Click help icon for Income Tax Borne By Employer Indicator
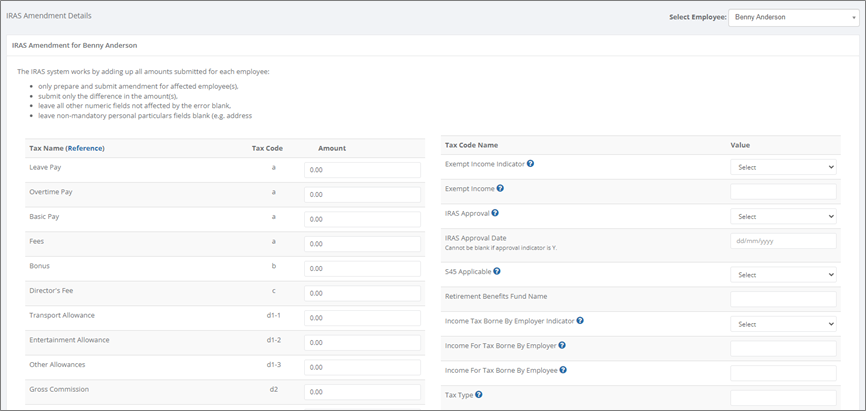 tap(580, 320)
